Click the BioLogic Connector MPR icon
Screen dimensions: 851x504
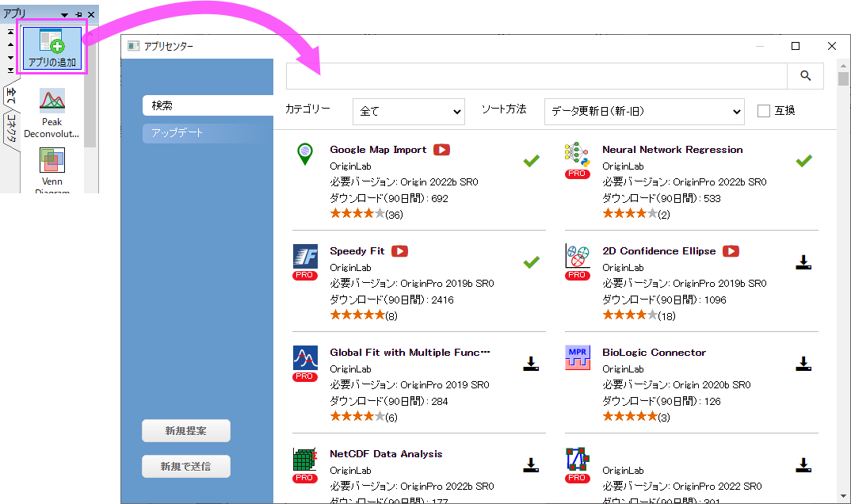(x=578, y=357)
